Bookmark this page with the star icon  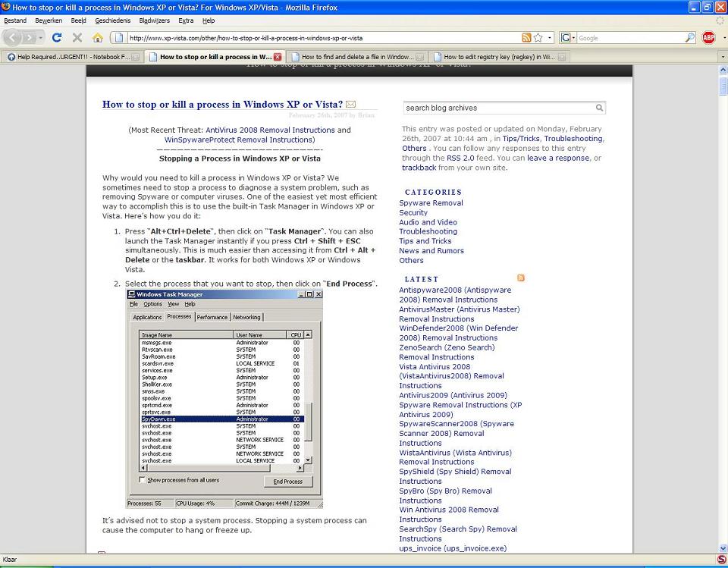tap(538, 38)
